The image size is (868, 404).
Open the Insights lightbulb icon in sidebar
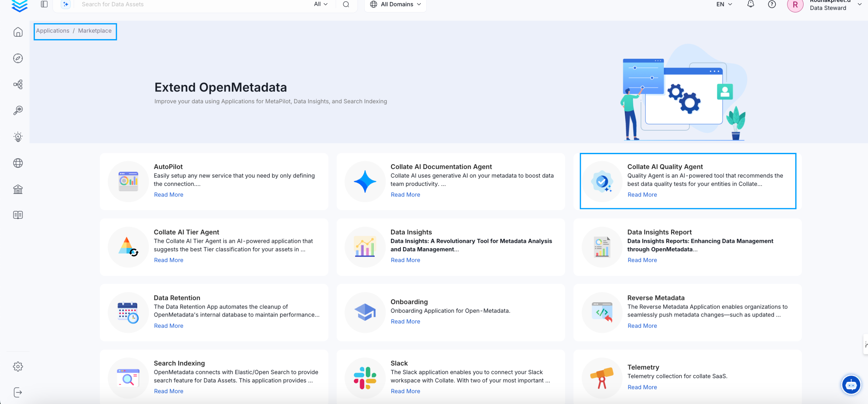coord(18,137)
